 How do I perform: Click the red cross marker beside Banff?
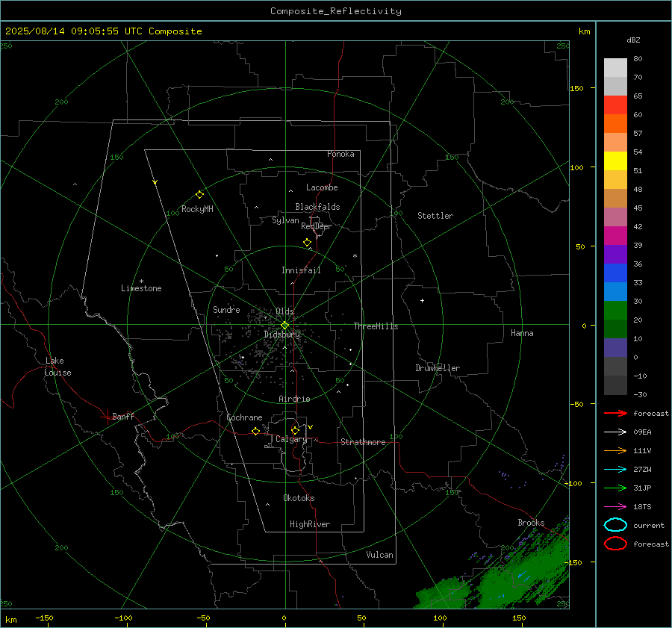(107, 417)
